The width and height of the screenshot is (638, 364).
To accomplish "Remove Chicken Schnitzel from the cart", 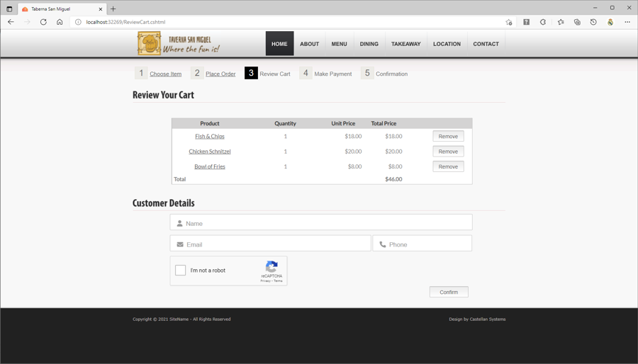I will point(448,152).
